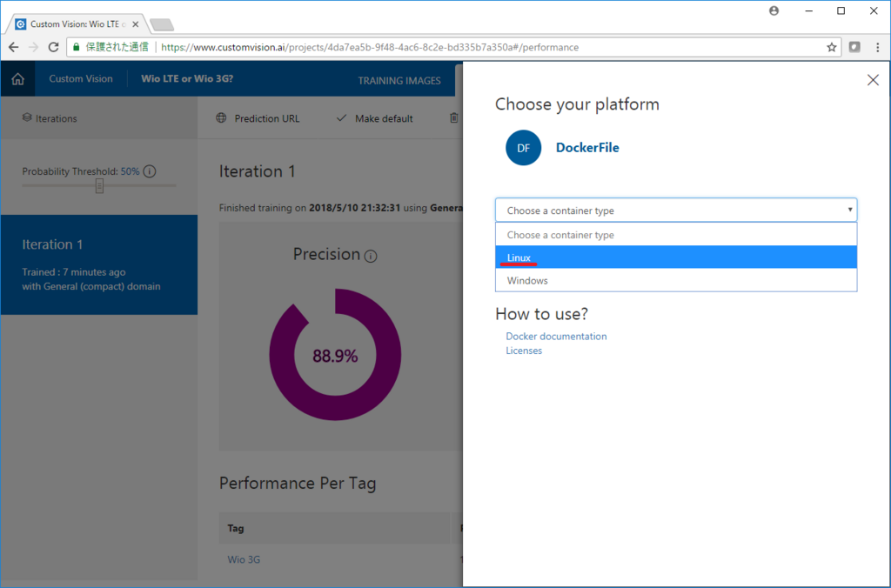
Task: Click the 50% threshold value
Action: [131, 171]
